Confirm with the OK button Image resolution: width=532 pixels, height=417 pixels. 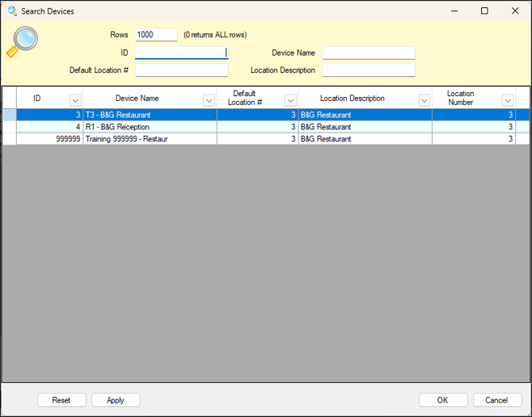443,400
